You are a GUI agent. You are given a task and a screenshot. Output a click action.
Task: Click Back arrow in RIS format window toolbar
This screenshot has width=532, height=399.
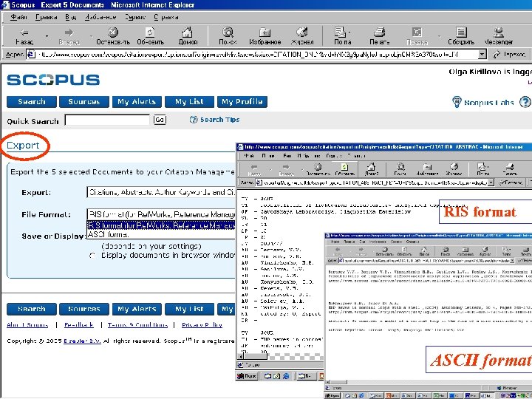click(x=254, y=168)
